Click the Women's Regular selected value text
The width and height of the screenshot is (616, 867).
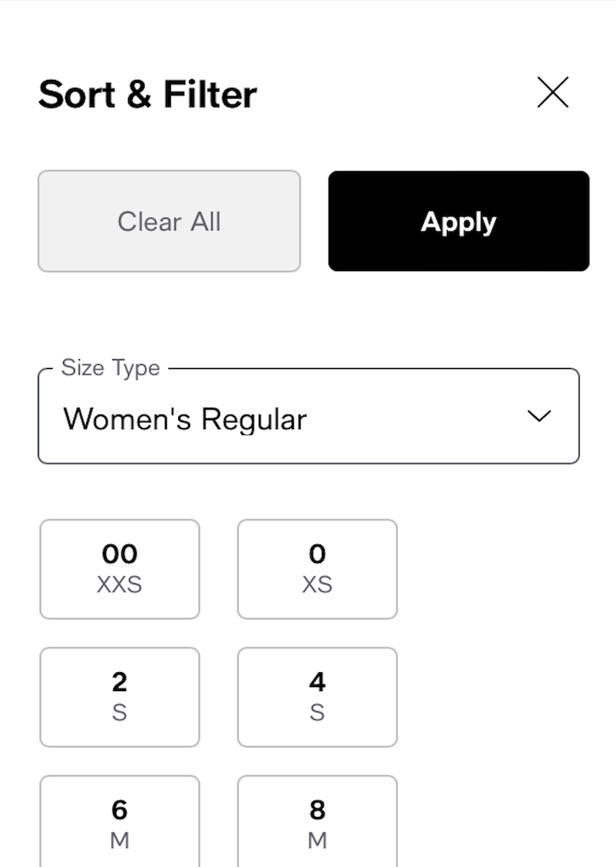185,419
